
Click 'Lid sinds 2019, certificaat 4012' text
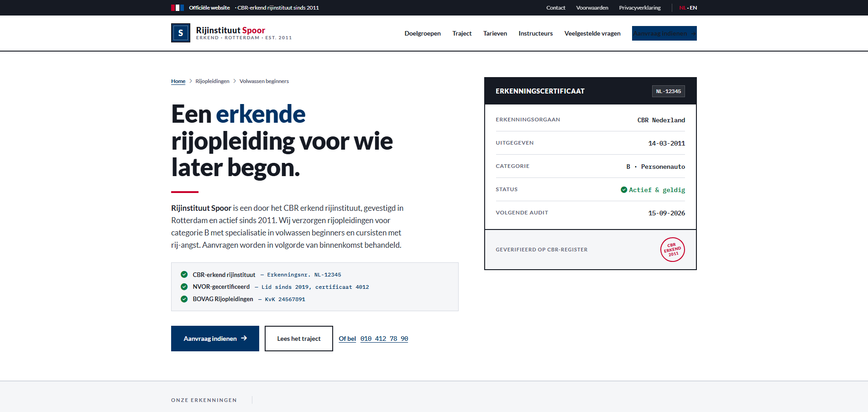(x=315, y=287)
